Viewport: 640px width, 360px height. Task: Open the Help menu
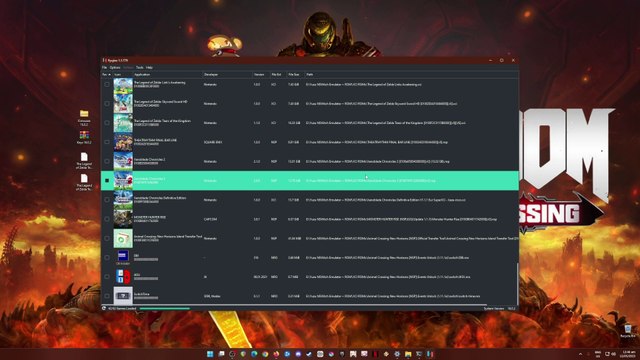pyautogui.click(x=149, y=67)
